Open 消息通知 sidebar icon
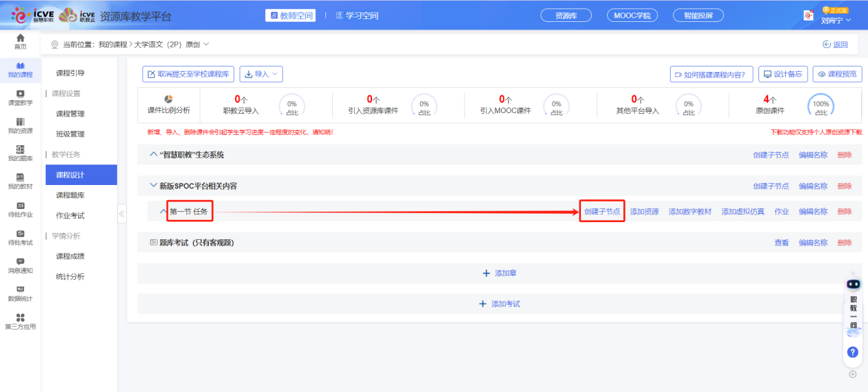868x392 pixels. pos(21,265)
